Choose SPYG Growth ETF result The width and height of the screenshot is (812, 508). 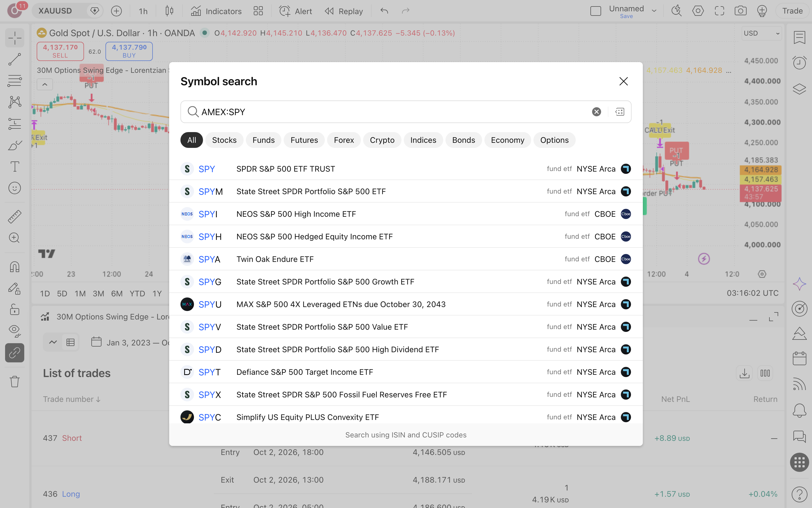click(x=406, y=282)
